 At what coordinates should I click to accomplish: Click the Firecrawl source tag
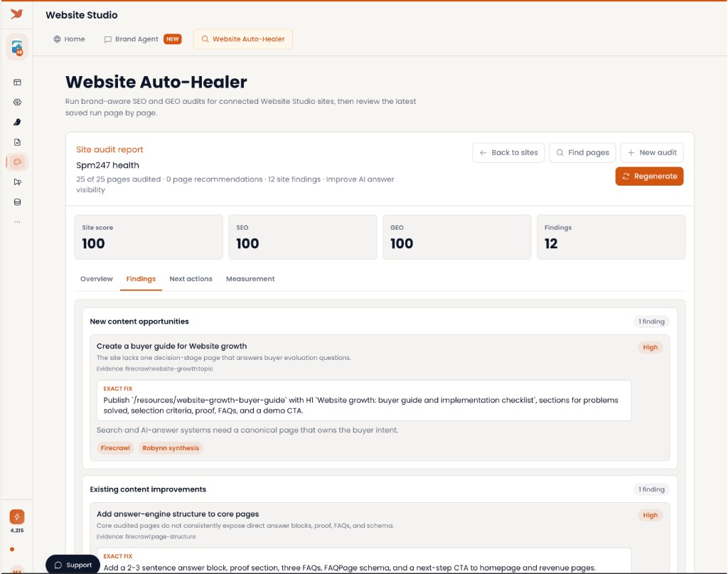116,448
